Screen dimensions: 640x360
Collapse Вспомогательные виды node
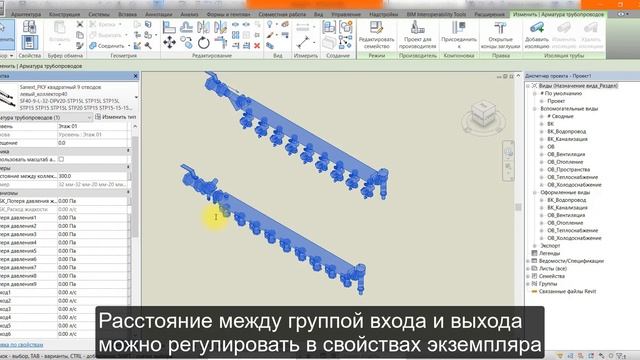click(x=534, y=109)
